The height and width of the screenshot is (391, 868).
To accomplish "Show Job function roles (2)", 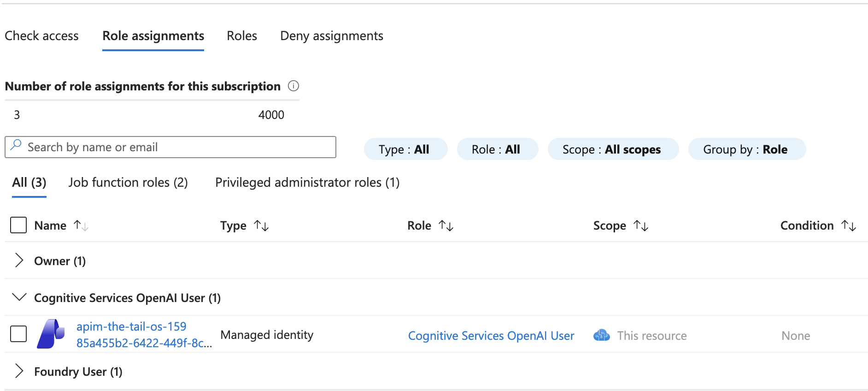I will [128, 183].
